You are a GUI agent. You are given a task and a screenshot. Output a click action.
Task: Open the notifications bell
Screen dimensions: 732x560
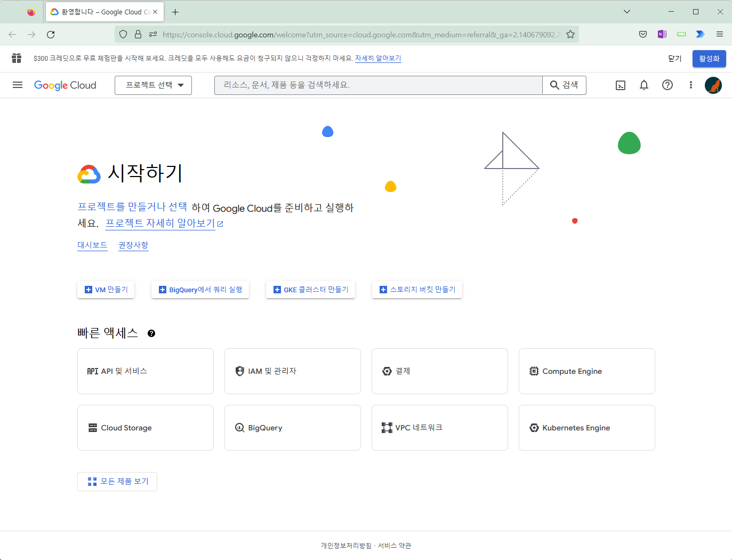click(644, 85)
